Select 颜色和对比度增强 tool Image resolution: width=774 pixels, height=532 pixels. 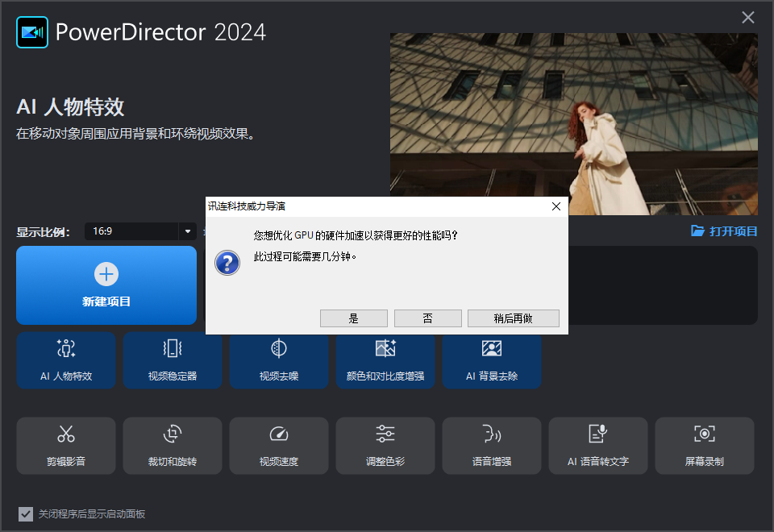pos(385,360)
